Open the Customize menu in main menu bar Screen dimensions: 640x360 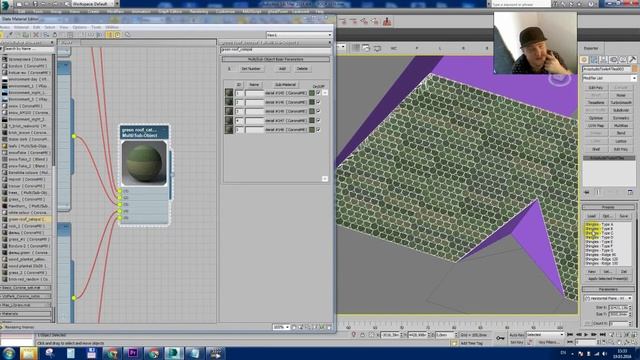pyautogui.click(x=225, y=12)
